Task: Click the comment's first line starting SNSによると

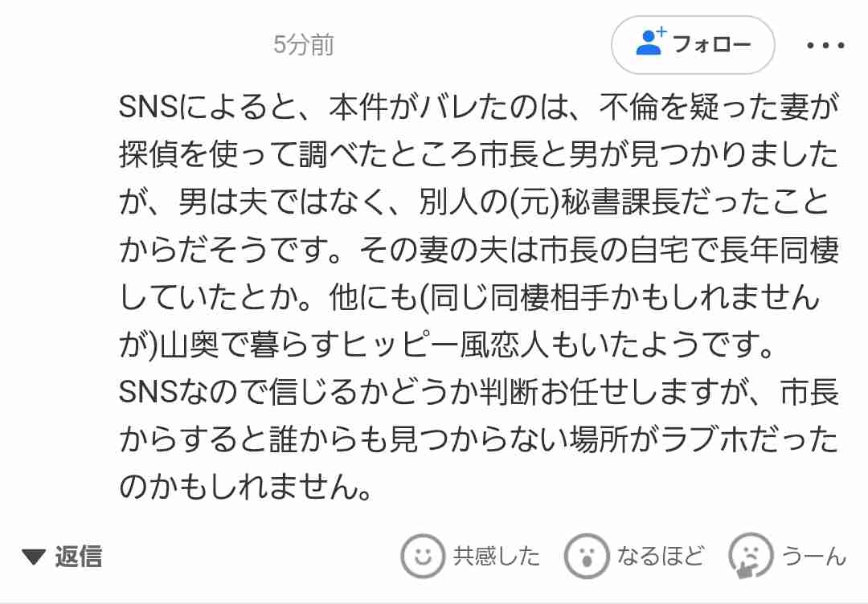Action: pos(479,107)
